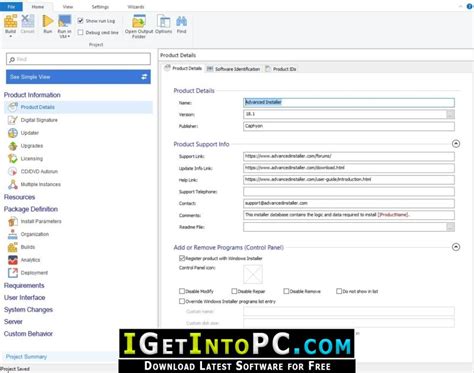
Task: Open the Version field dropdown button
Action: pyautogui.click(x=450, y=114)
